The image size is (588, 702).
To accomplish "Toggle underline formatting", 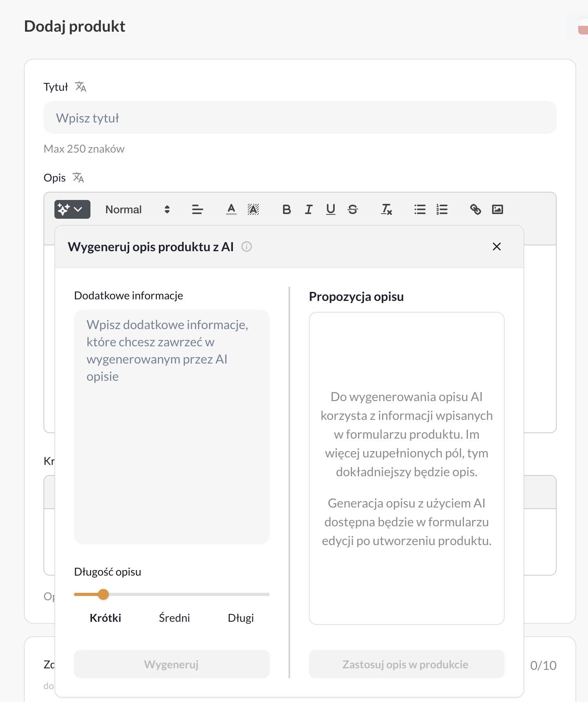I will coord(331,209).
